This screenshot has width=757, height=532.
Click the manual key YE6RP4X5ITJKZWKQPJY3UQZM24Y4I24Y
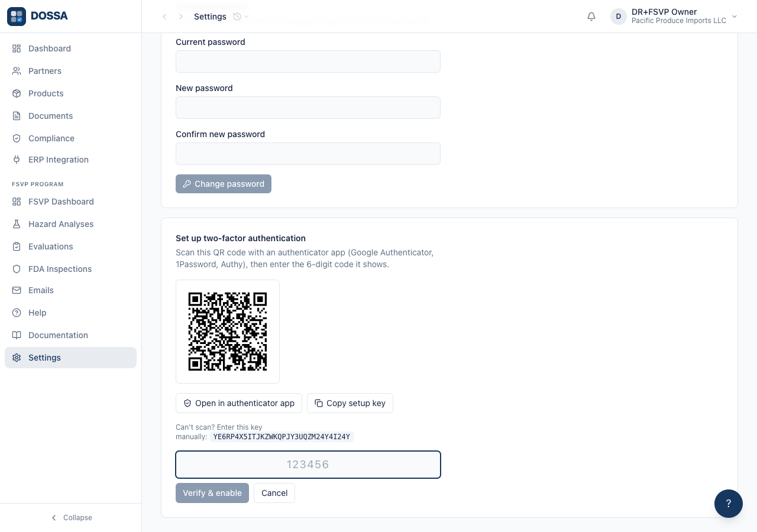pyautogui.click(x=282, y=437)
